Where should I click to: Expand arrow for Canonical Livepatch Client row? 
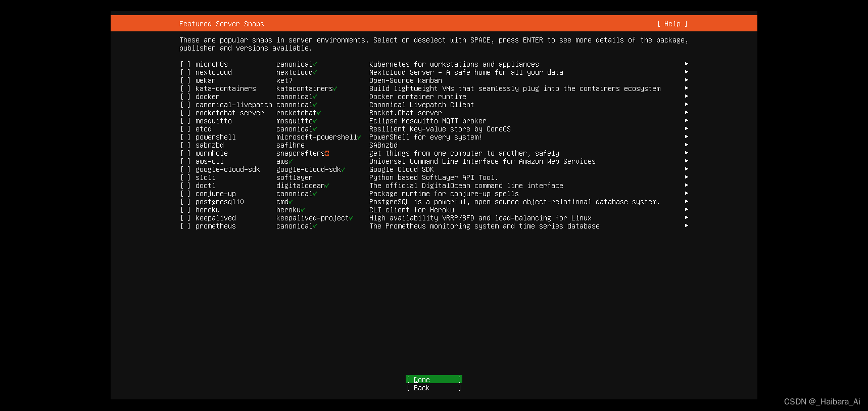coord(687,104)
